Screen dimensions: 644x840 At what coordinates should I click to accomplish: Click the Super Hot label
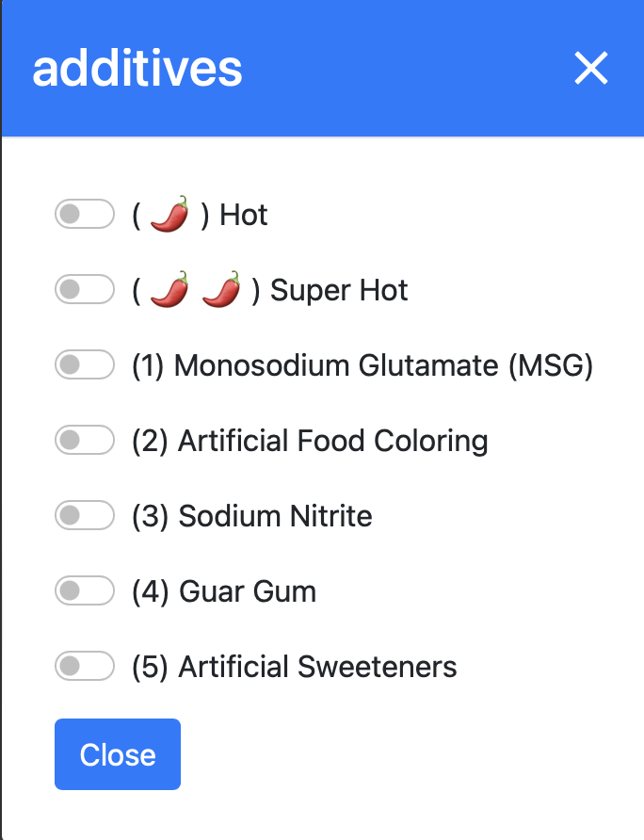point(338,289)
